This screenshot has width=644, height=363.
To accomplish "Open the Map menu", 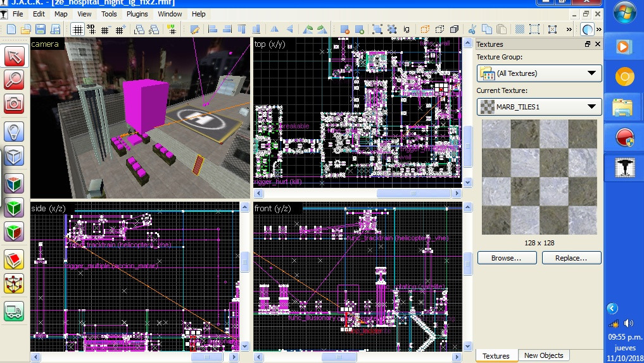I will coord(61,14).
